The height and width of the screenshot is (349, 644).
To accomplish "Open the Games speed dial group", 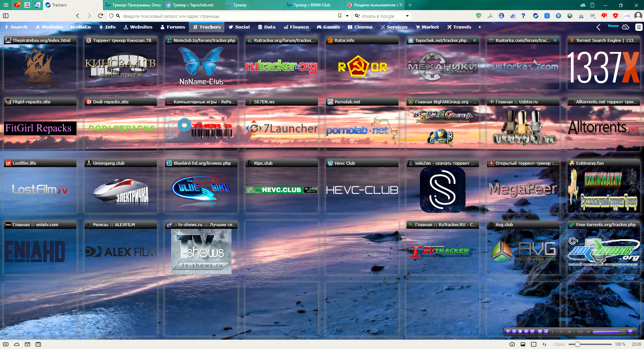I will [x=328, y=27].
